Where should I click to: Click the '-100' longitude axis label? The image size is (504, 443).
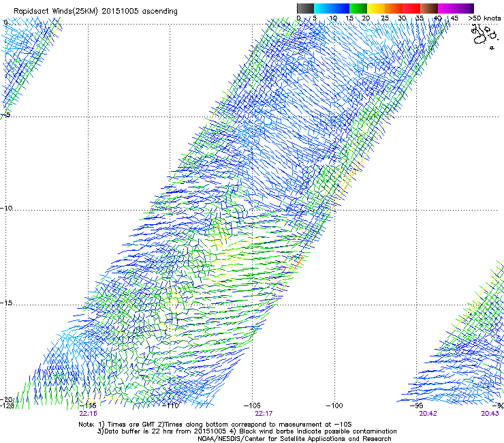pyautogui.click(x=334, y=406)
